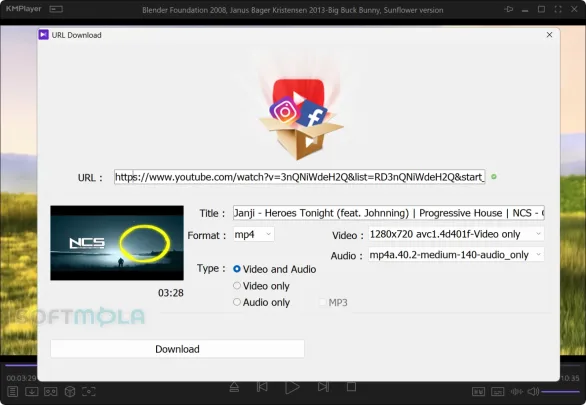The height and width of the screenshot is (405, 586).
Task: Select Video only type
Action: 261,286
